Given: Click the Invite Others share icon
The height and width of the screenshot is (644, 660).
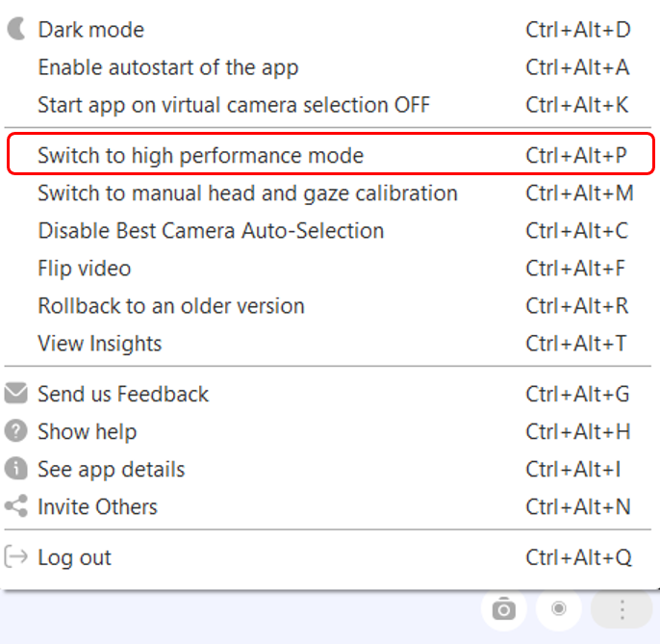Looking at the screenshot, I should (x=15, y=506).
